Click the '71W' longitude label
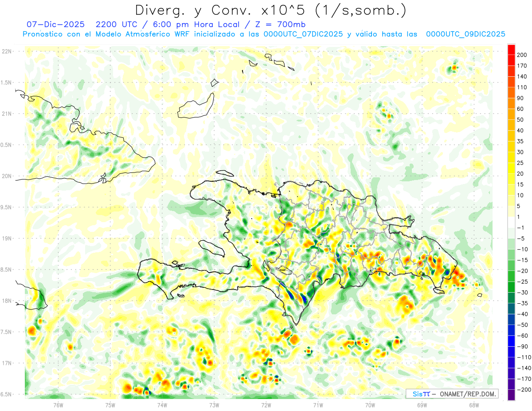The height and width of the screenshot is (411, 532). point(318,405)
